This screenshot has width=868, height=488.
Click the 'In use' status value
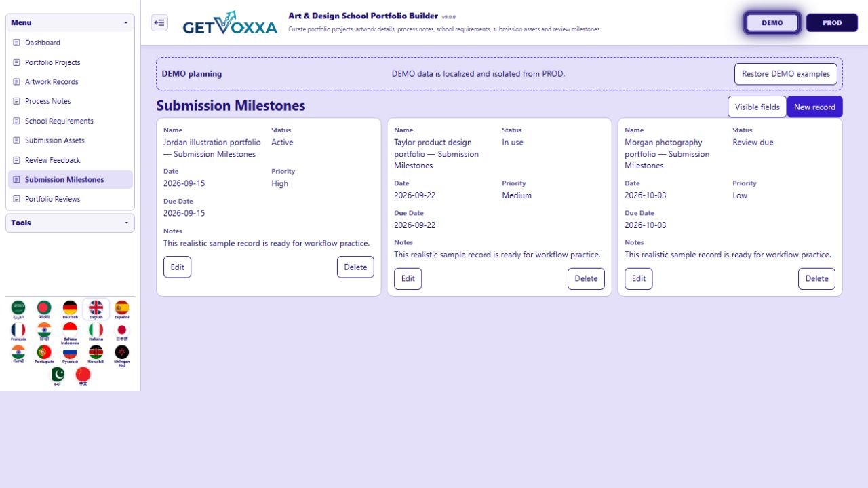(513, 143)
